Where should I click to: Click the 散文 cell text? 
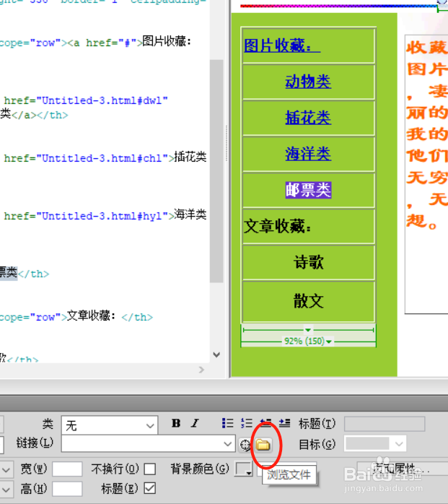click(x=308, y=301)
